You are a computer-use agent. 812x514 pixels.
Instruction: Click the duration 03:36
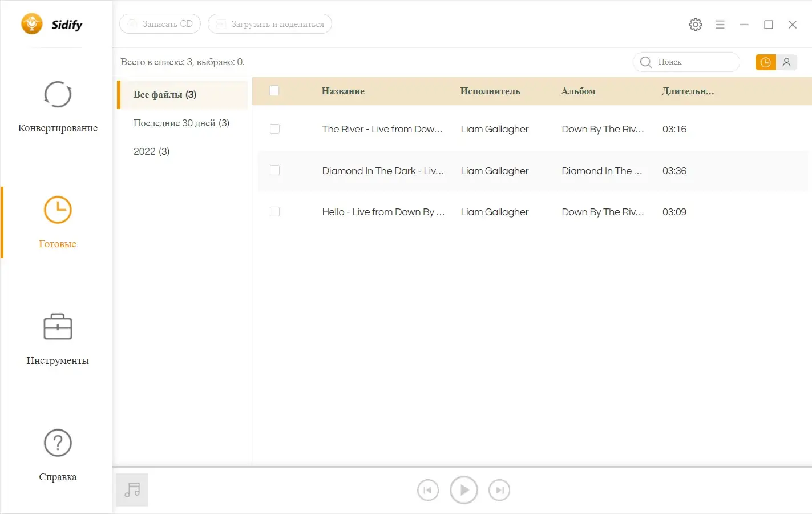(674, 171)
